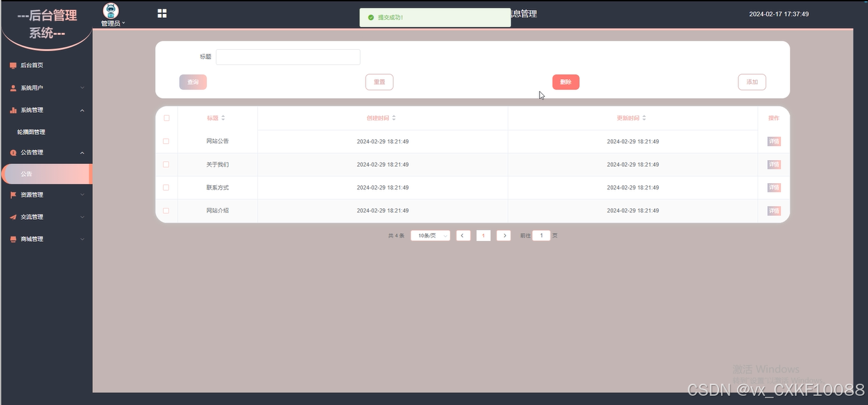Click the red 删除 delete button

(x=566, y=82)
